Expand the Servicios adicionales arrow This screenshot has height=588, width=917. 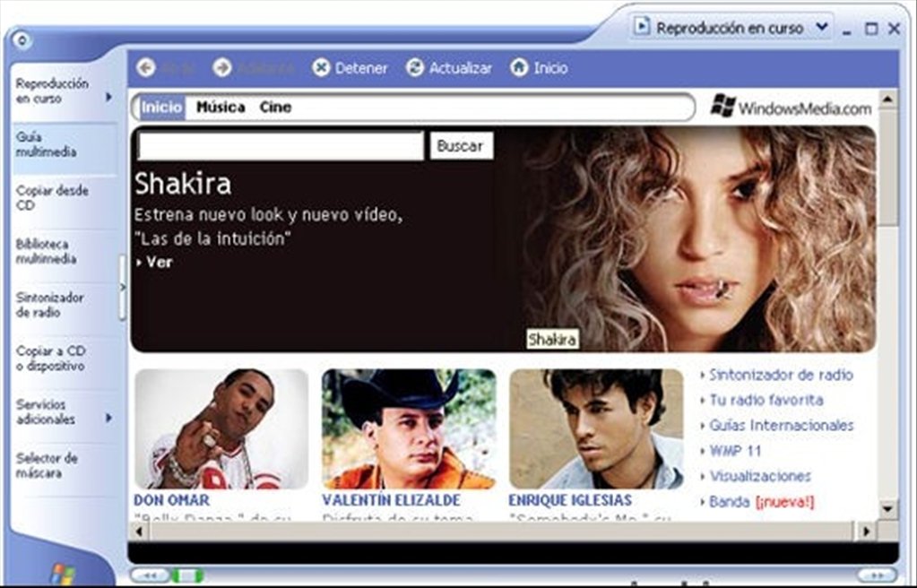(108, 418)
